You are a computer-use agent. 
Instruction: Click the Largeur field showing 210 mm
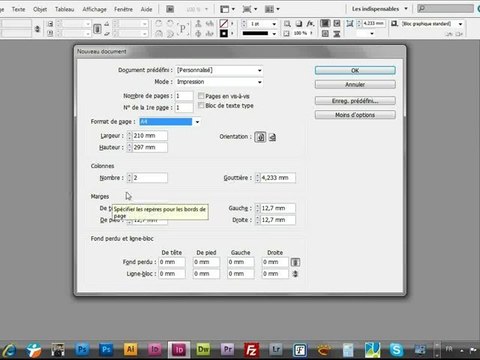click(x=150, y=136)
